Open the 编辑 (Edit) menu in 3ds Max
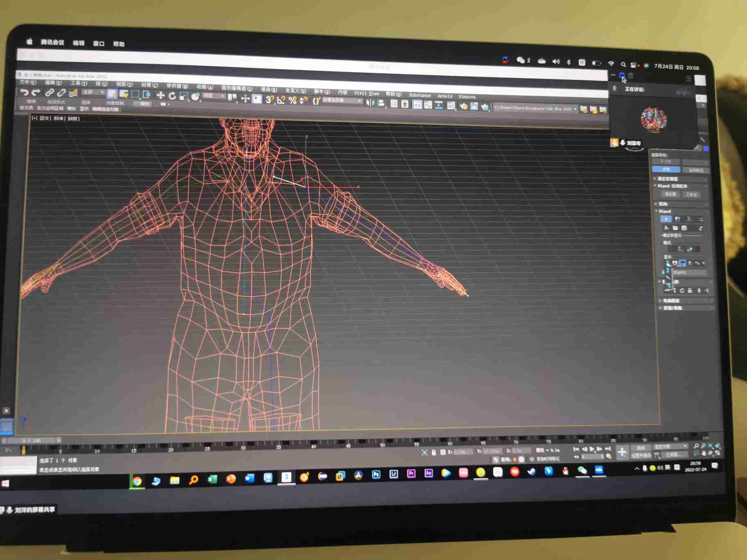 [53, 83]
